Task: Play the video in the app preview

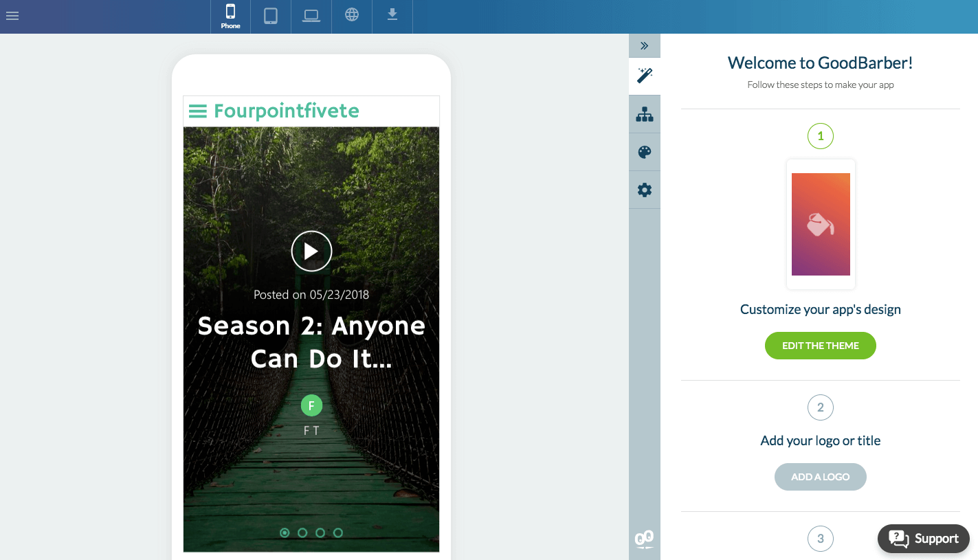Action: (311, 251)
